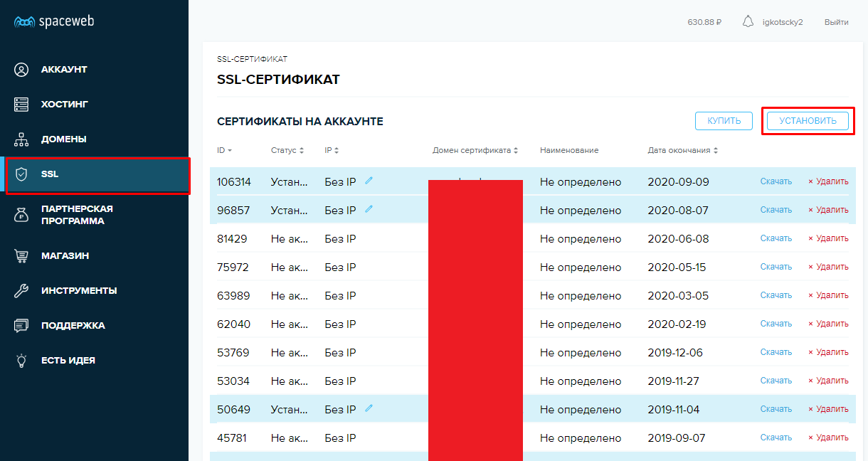Delete certificate 96857 via Удалить
The height and width of the screenshot is (461, 868).
828,210
